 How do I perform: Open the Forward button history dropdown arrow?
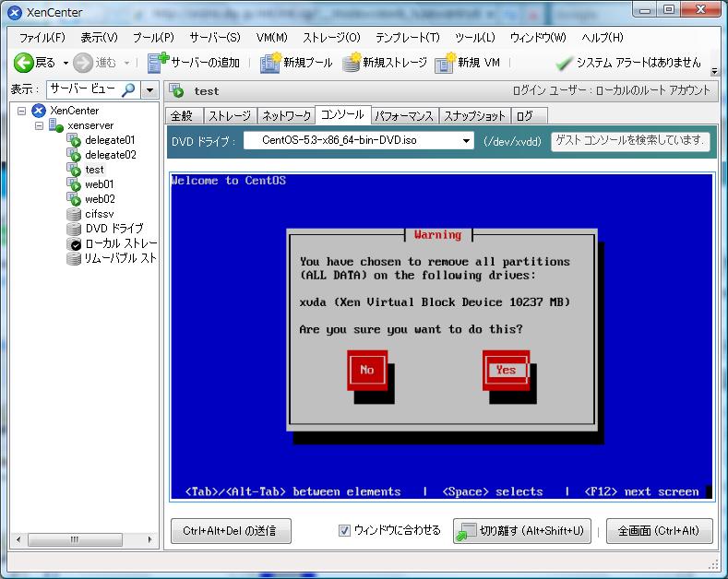point(126,63)
